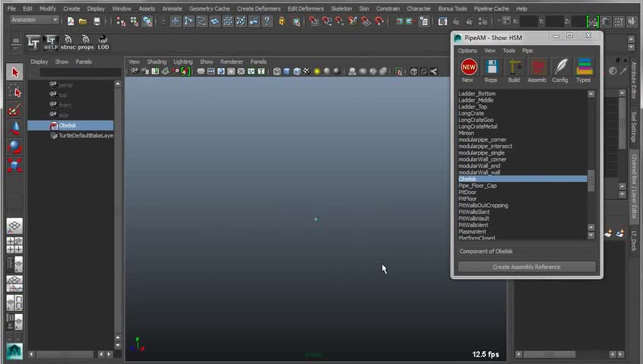
Task: Toggle use all lights yellow sphere
Action: 317,71
